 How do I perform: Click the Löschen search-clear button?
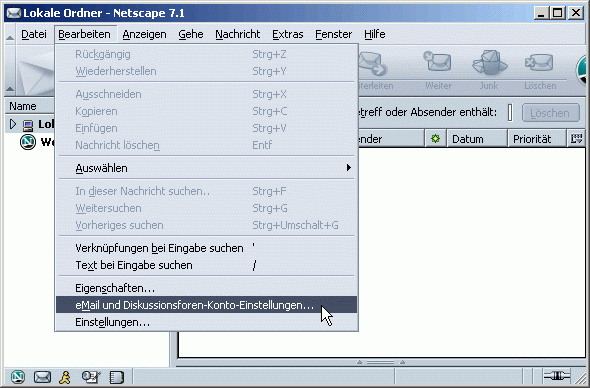[x=550, y=113]
